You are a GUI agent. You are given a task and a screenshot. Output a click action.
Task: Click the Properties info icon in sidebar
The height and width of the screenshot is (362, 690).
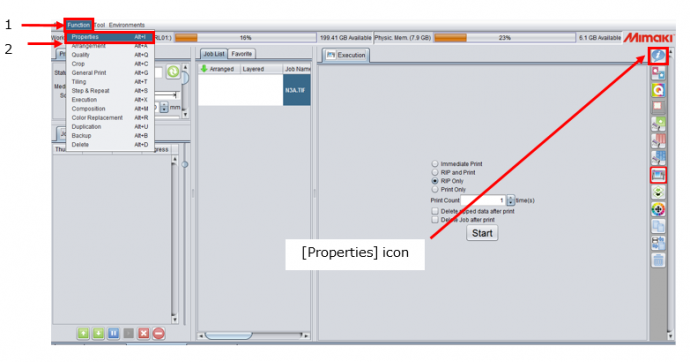(x=658, y=56)
